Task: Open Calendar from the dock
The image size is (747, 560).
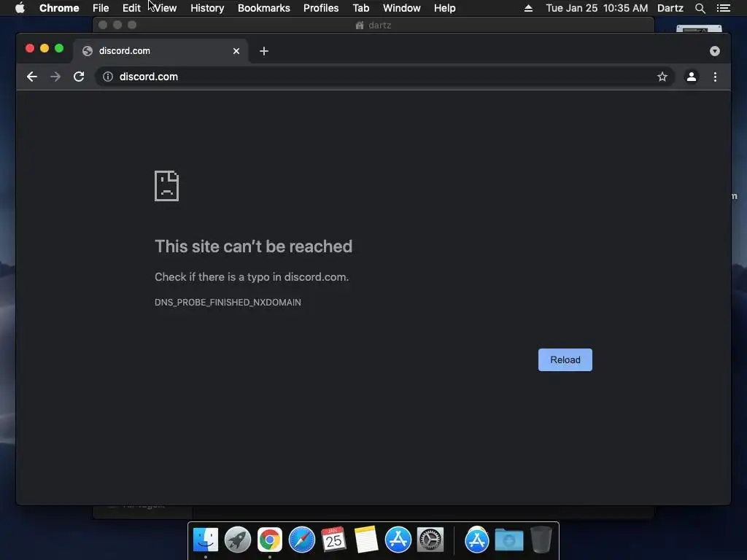Action: tap(333, 540)
